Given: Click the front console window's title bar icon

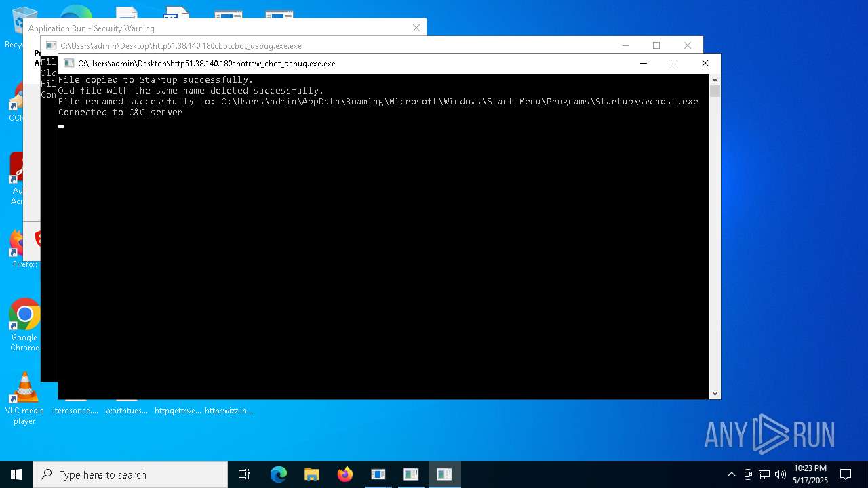Looking at the screenshot, I should click(68, 64).
